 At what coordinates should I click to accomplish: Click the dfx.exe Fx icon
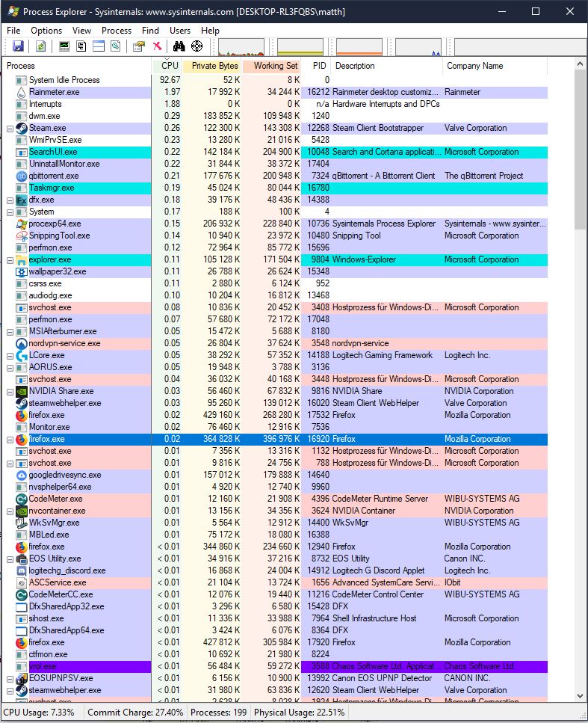pos(21,200)
